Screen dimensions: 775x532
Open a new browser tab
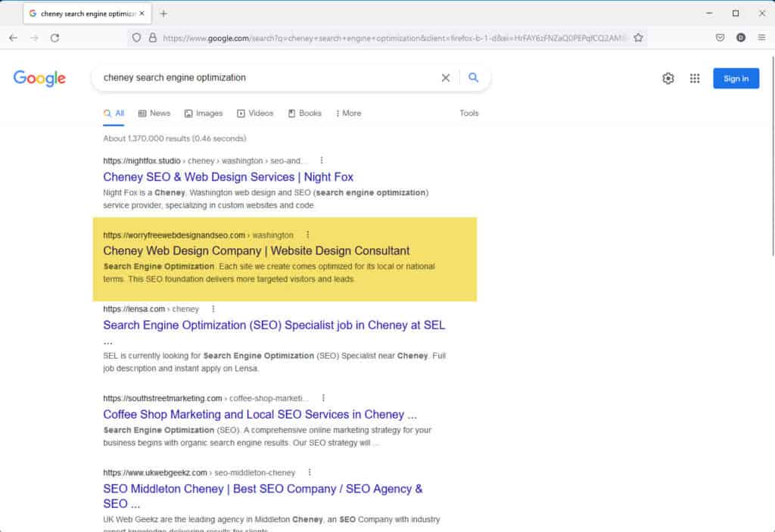coord(163,14)
